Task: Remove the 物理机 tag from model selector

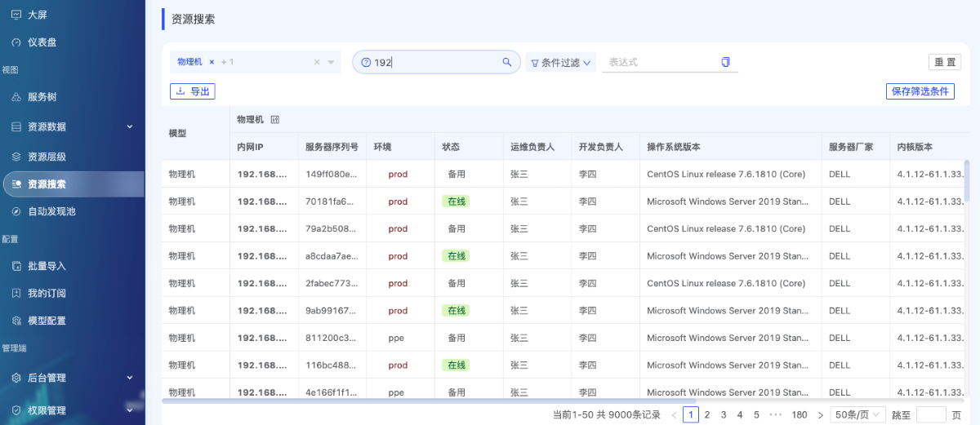Action: pyautogui.click(x=212, y=62)
